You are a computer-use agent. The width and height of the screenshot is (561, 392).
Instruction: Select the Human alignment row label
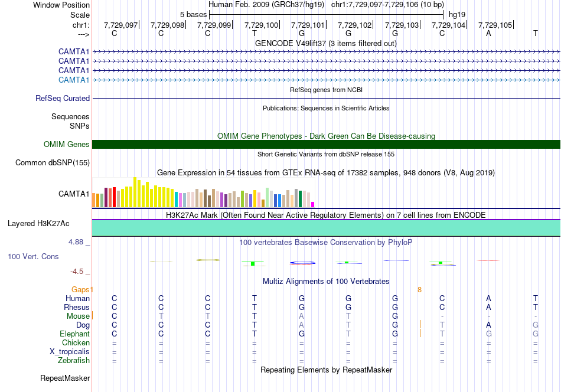coord(77,298)
